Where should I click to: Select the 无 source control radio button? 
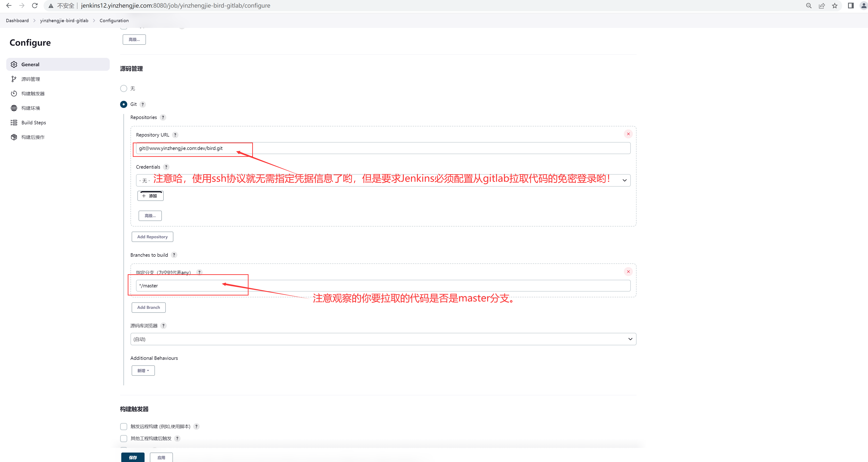(124, 88)
